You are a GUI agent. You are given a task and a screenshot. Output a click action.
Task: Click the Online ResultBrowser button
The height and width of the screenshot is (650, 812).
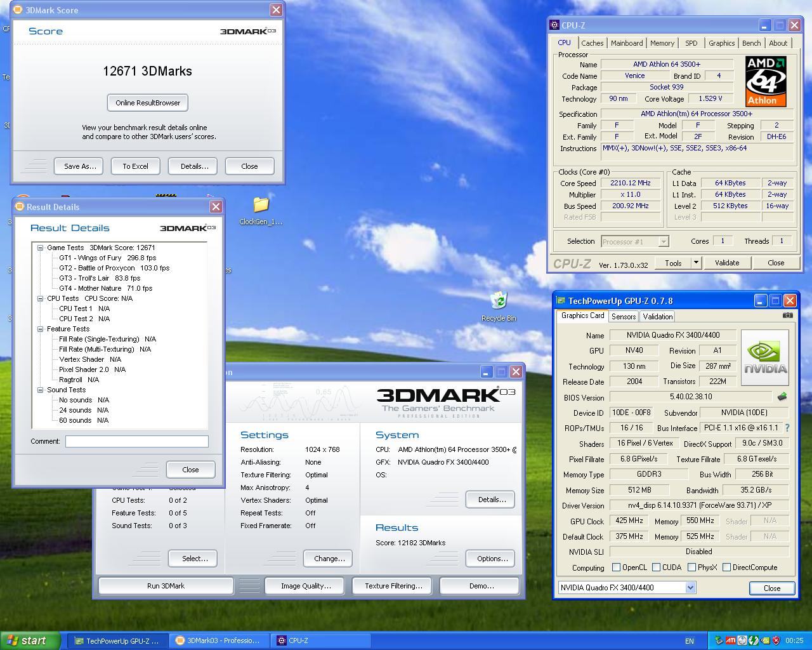click(x=148, y=103)
